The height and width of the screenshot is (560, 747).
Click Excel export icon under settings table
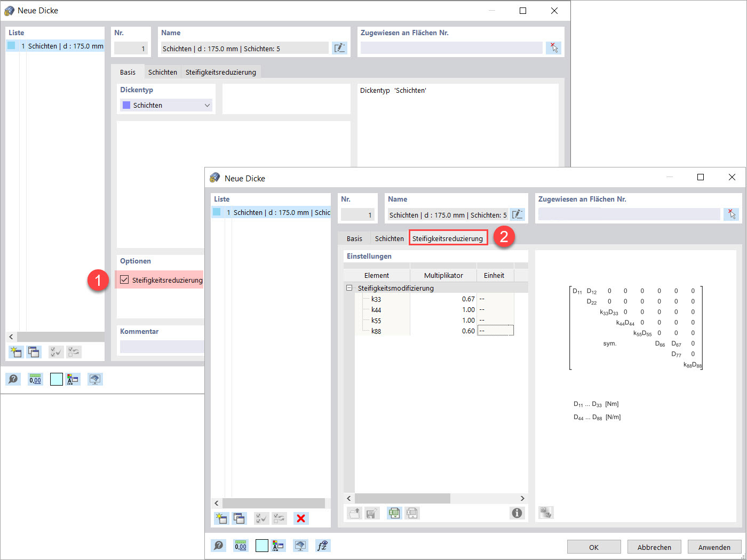tap(394, 513)
